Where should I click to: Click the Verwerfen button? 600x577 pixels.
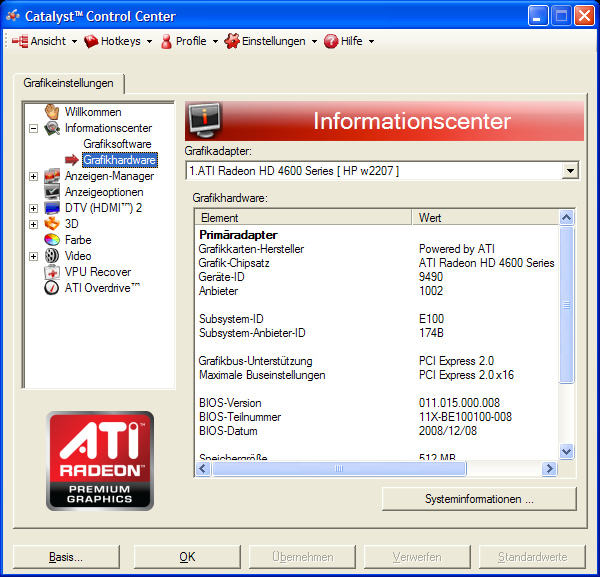[417, 557]
